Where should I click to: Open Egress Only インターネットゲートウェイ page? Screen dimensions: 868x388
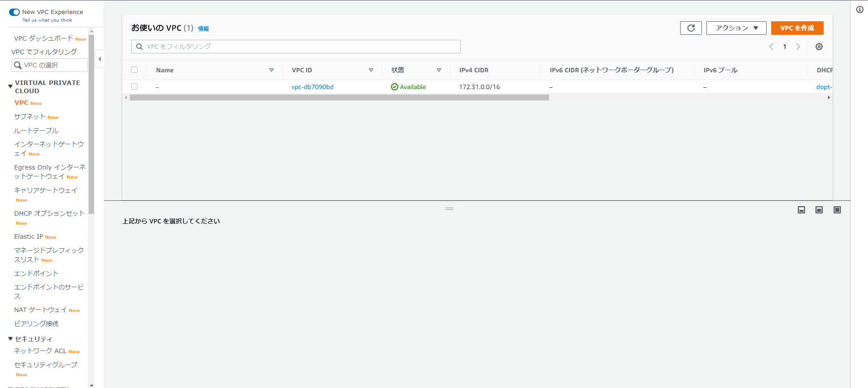(x=50, y=172)
